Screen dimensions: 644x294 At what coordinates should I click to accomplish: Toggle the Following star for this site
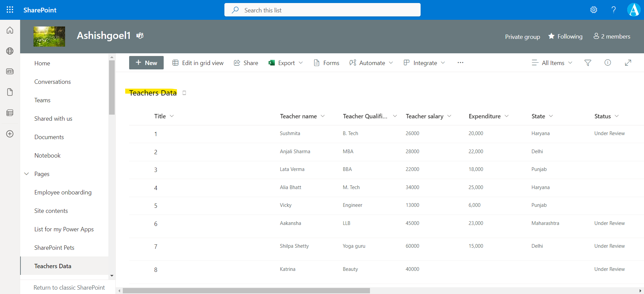click(565, 36)
